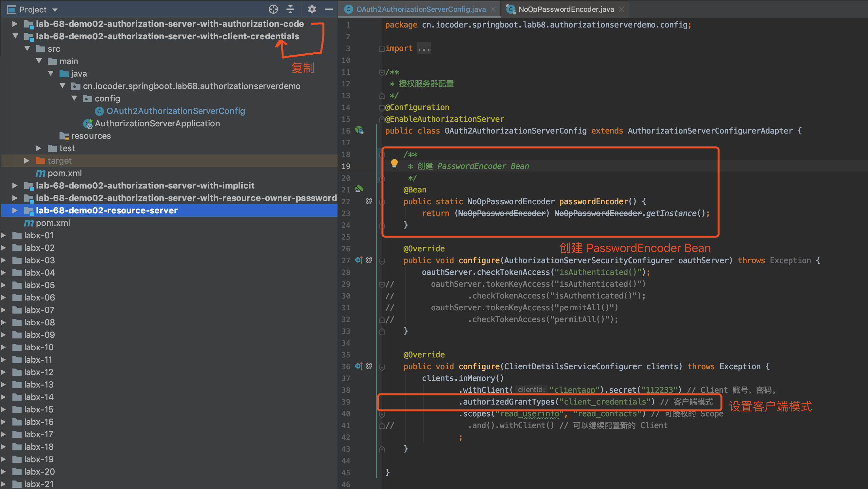868x489 pixels.
Task: Expand the lab-68-demo02-authorization-server-with-implicit module
Action: pyautogui.click(x=15, y=186)
